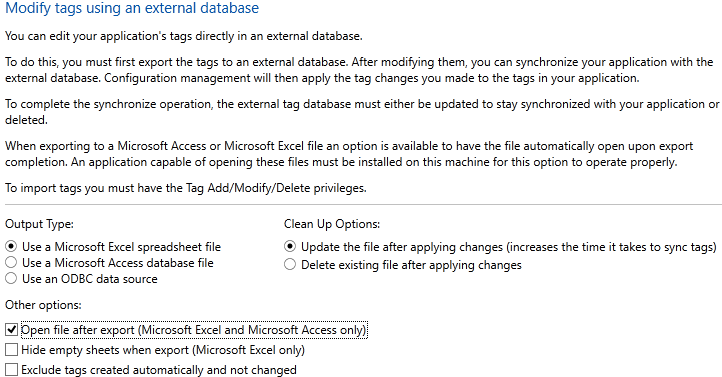Select the Update the file radio button

290,247
